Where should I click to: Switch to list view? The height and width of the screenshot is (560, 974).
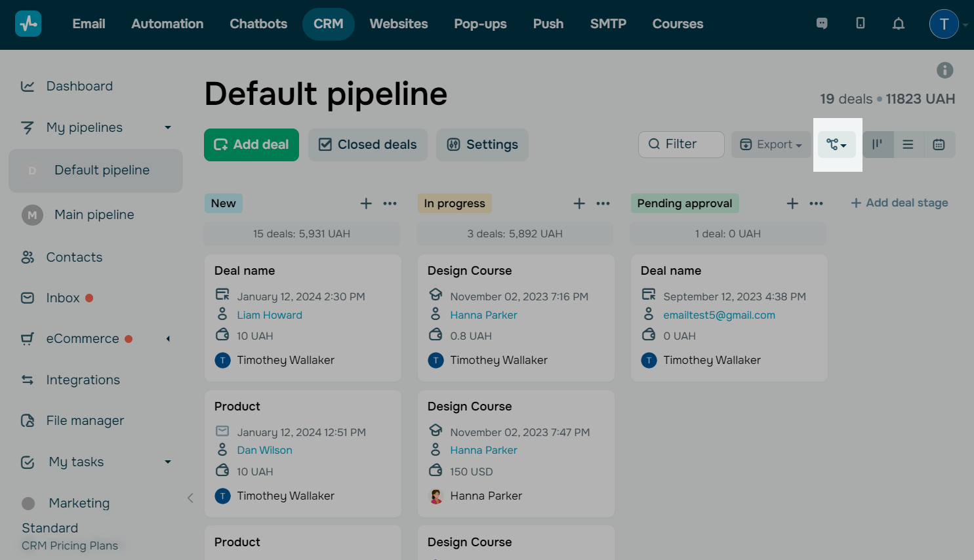(908, 144)
